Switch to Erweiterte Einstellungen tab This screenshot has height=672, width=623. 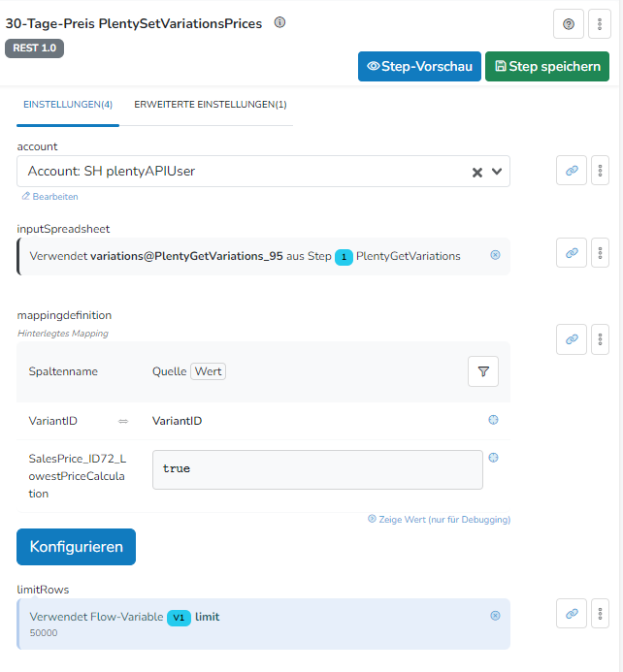point(210,104)
